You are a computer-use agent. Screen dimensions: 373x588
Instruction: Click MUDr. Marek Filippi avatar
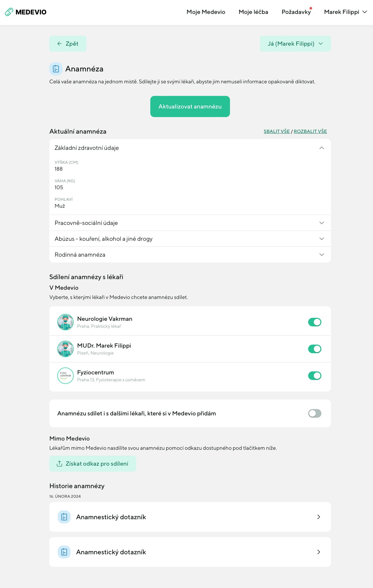tap(66, 349)
